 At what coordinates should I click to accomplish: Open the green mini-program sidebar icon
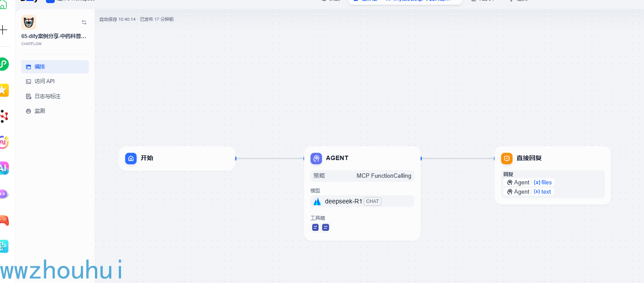point(4,64)
